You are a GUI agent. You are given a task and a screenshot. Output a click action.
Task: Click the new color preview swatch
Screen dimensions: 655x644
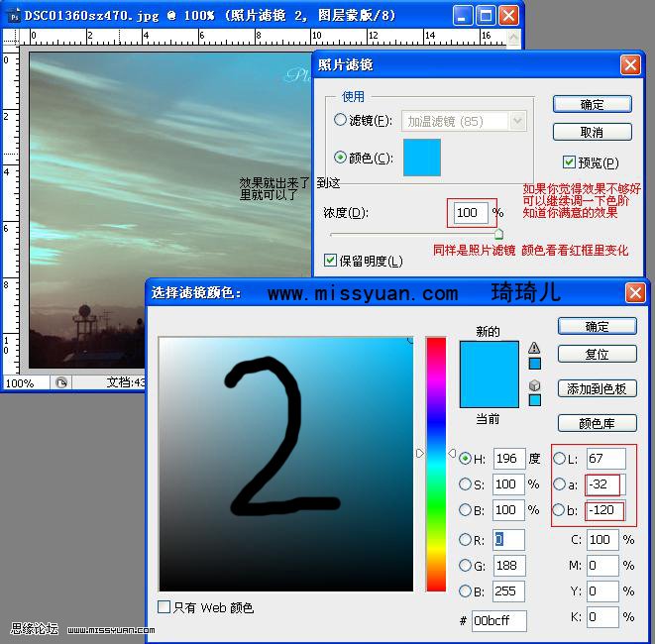tap(489, 358)
